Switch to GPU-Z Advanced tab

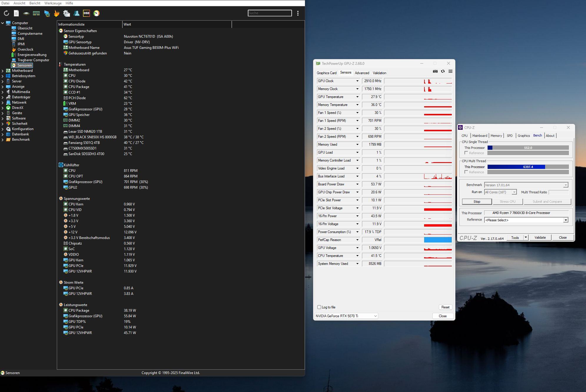362,73
